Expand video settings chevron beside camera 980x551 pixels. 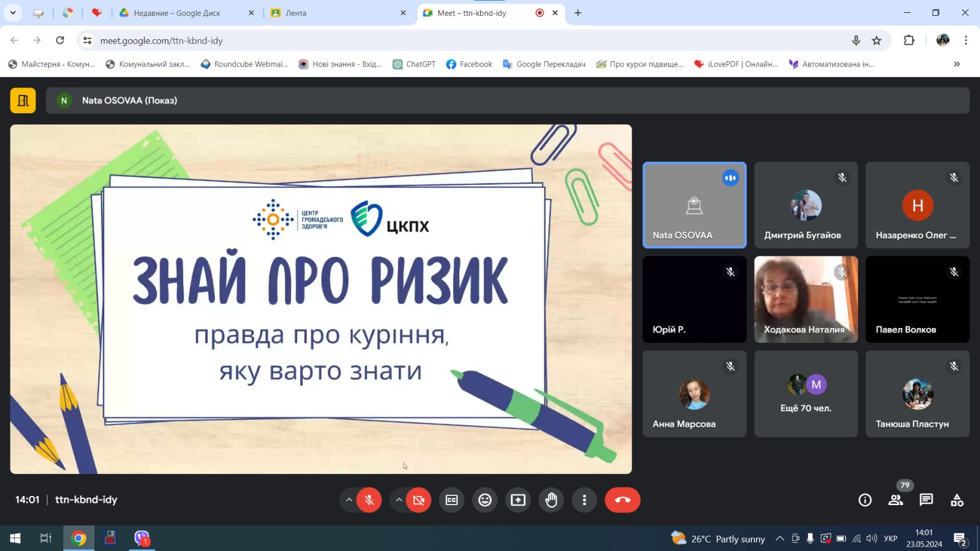pyautogui.click(x=399, y=500)
